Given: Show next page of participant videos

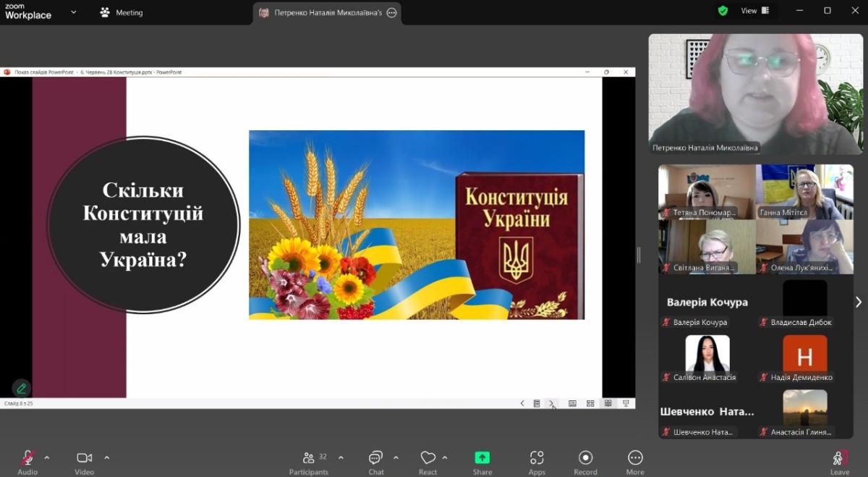Looking at the screenshot, I should [859, 302].
